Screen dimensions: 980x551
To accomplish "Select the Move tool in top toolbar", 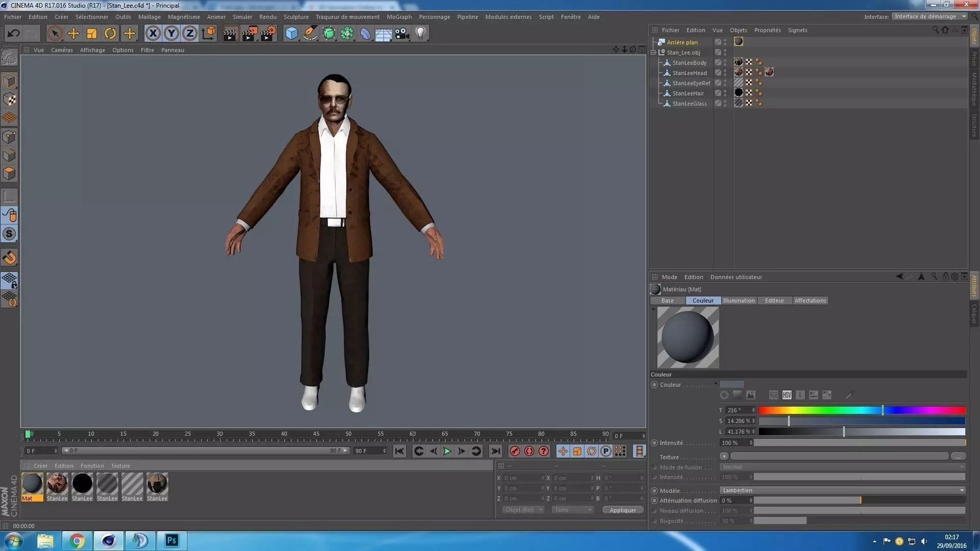I will pyautogui.click(x=73, y=34).
